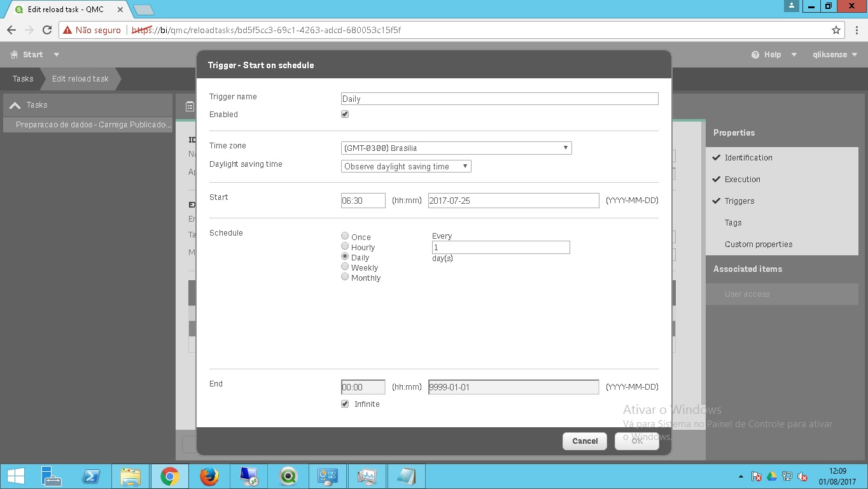Click the Cancel button

click(585, 441)
